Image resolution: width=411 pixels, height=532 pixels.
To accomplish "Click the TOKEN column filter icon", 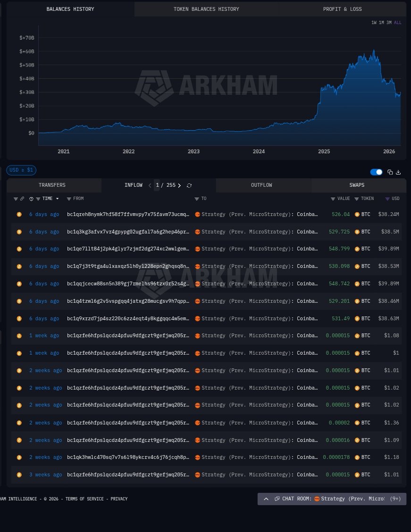I will coord(356,199).
